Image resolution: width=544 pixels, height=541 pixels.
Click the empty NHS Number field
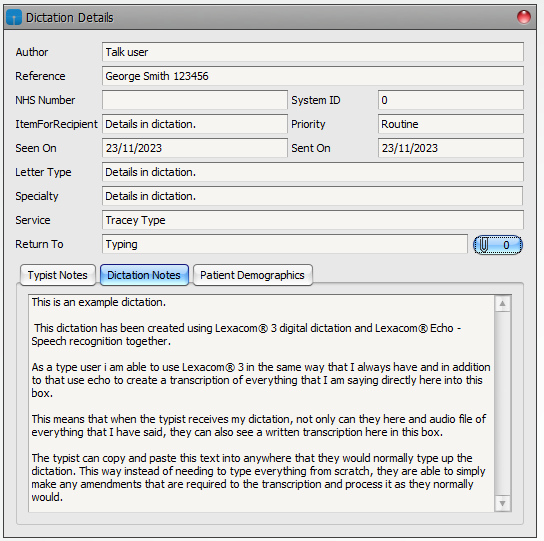[195, 100]
